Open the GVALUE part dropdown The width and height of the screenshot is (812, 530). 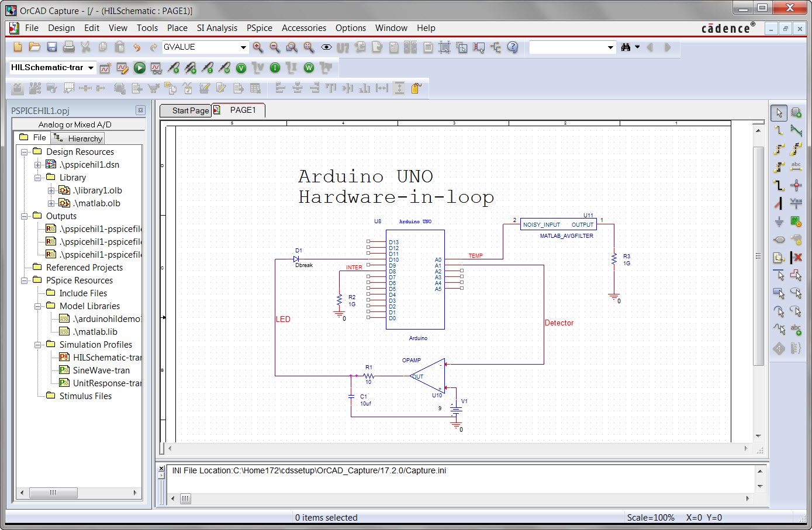pos(244,47)
